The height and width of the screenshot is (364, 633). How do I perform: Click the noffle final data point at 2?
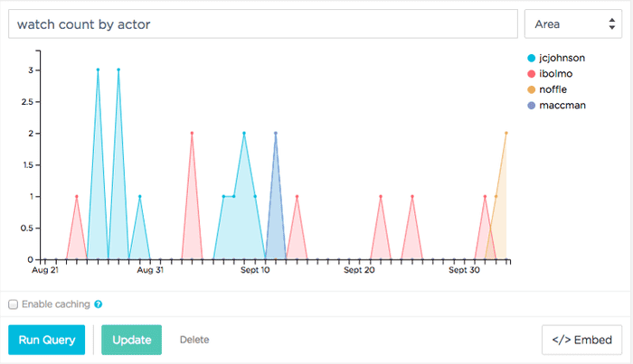[x=506, y=133]
